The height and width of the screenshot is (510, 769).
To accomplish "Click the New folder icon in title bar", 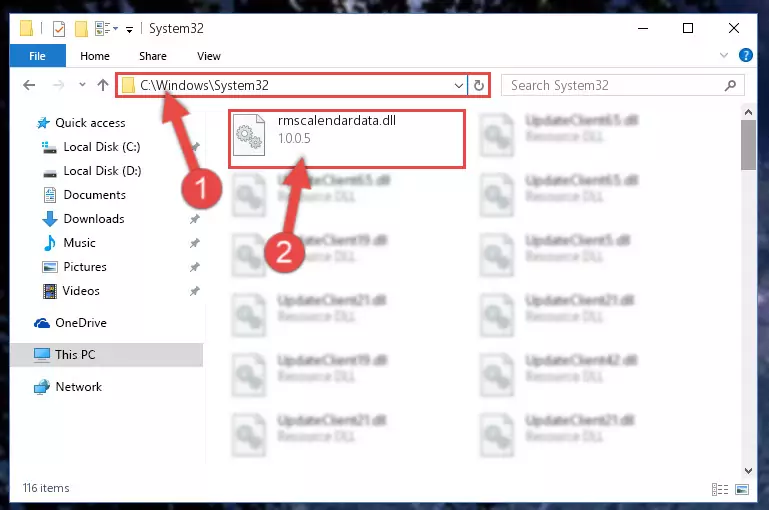I will click(81, 29).
